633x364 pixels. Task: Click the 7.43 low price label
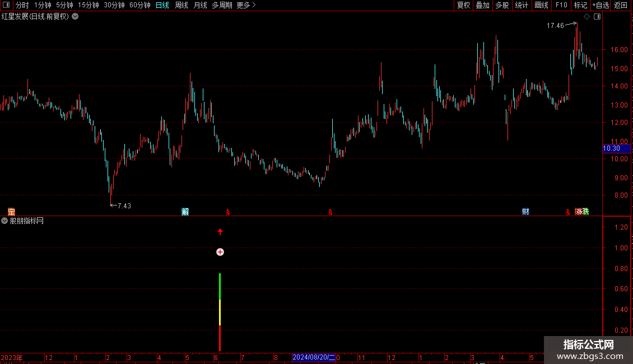[124, 206]
